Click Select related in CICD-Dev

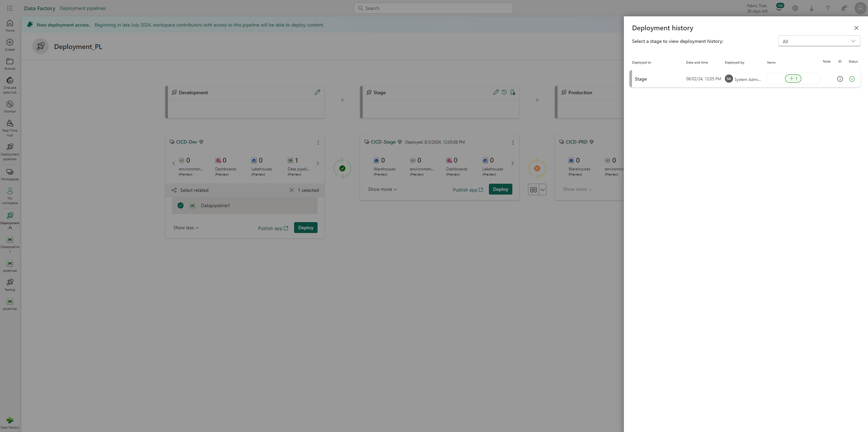190,190
